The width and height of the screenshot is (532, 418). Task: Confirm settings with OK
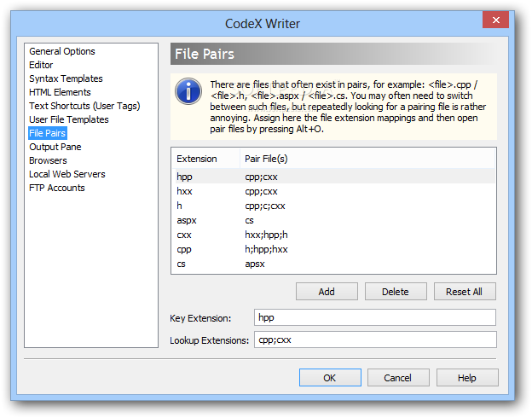pos(330,378)
